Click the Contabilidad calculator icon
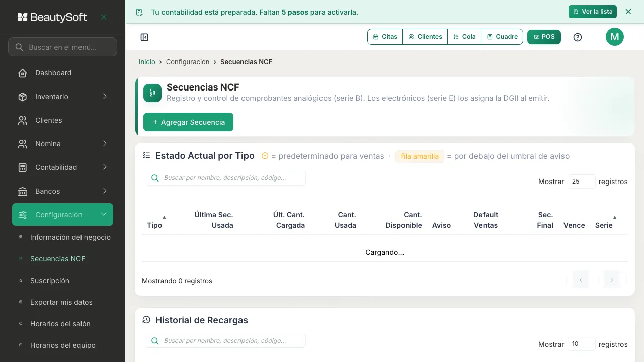The image size is (644, 362). (23, 167)
